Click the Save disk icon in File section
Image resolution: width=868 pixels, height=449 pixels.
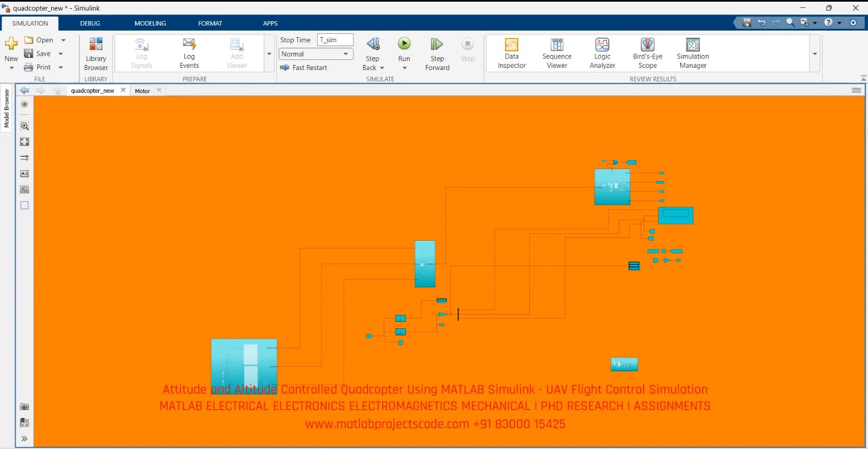pyautogui.click(x=29, y=53)
